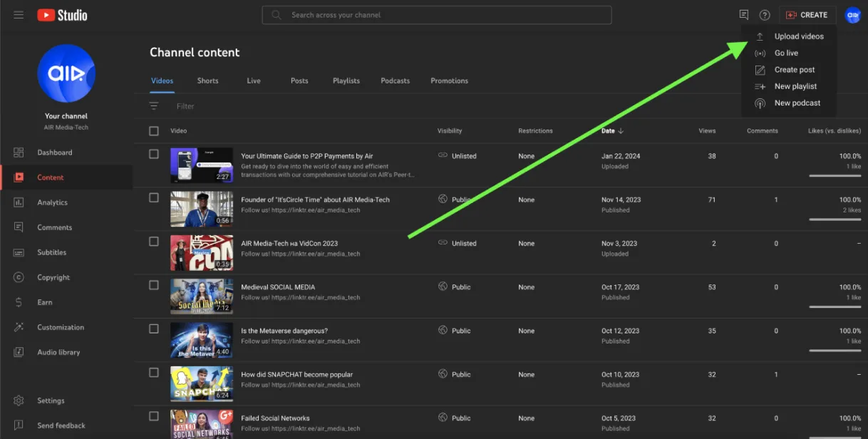Open the Medieval SOCIAL MEDIA thumbnail

click(202, 296)
